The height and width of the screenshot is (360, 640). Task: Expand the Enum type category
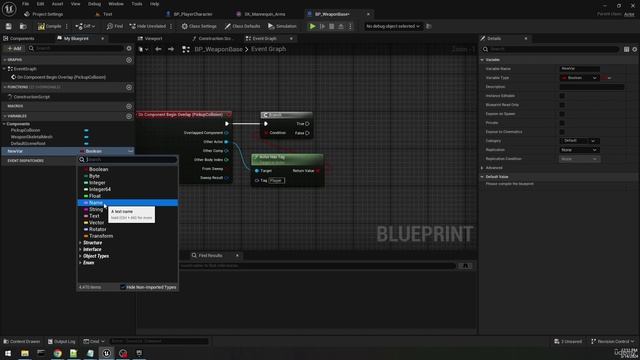[x=80, y=263]
